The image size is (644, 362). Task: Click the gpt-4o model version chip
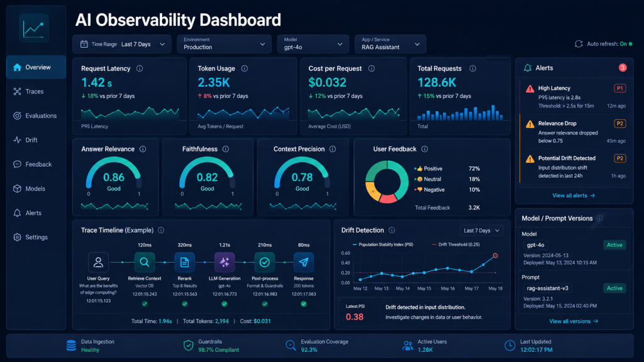tap(536, 245)
